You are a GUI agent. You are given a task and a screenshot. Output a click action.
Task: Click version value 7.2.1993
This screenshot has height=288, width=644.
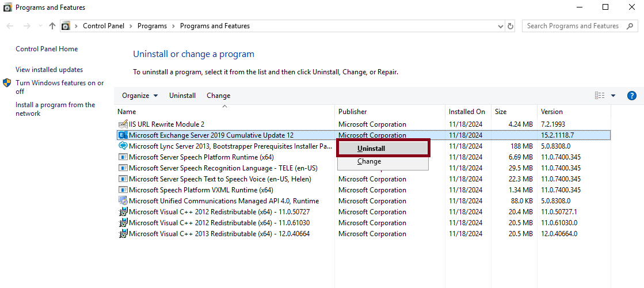pos(554,124)
